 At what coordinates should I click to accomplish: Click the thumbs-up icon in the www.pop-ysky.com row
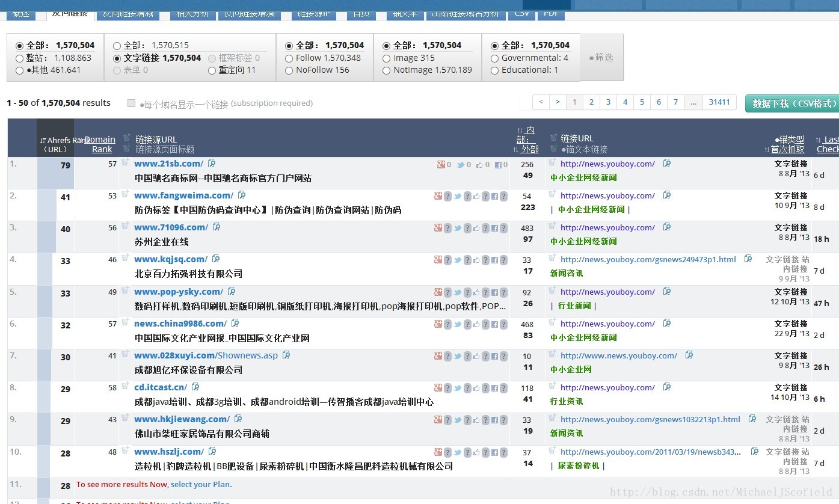(x=476, y=292)
